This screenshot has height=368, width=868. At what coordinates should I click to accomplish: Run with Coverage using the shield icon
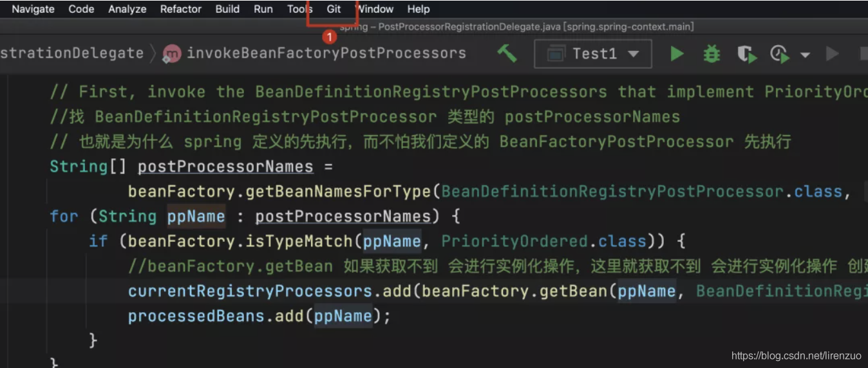coord(747,54)
